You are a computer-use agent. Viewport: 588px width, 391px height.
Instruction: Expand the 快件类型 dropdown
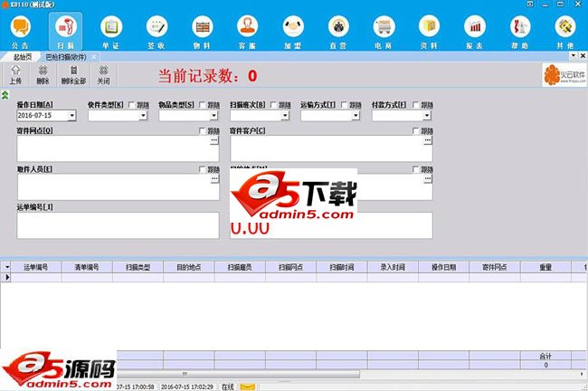[x=143, y=116]
